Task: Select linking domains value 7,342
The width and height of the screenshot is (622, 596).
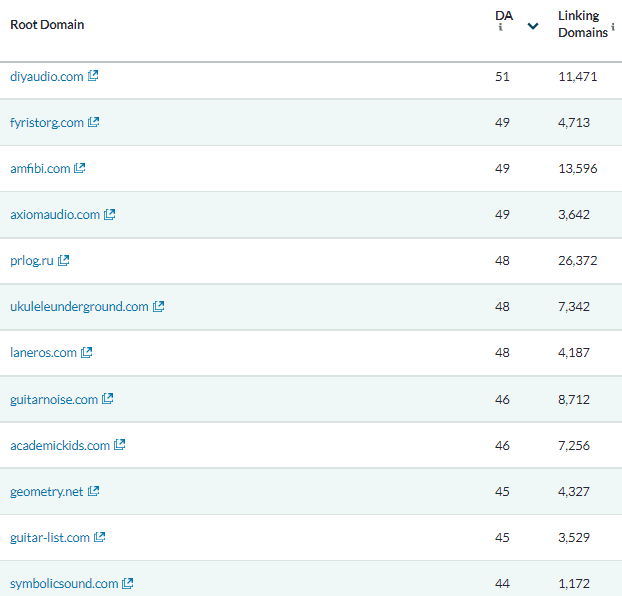Action: [574, 306]
